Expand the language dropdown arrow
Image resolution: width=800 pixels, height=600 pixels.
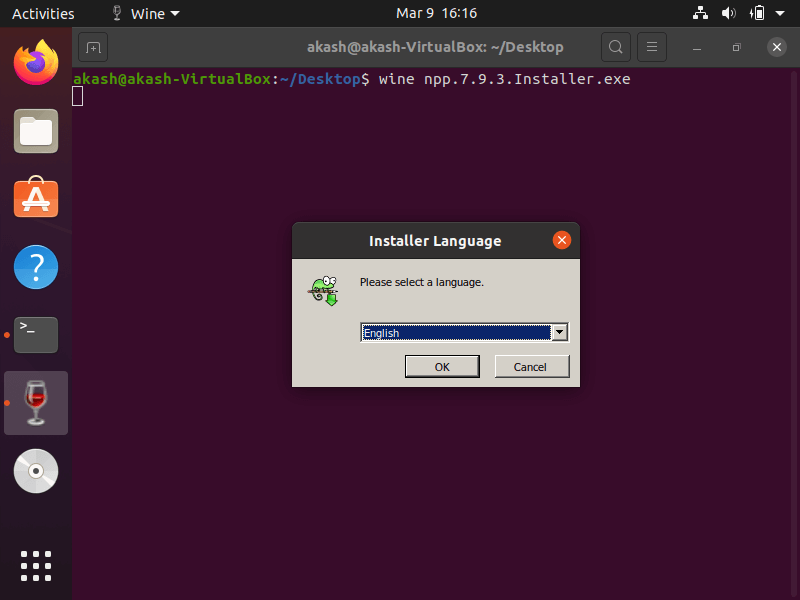(x=560, y=333)
